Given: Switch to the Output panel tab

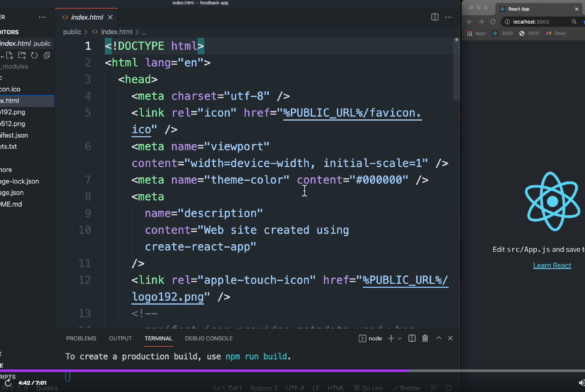Looking at the screenshot, I should click(x=120, y=339).
